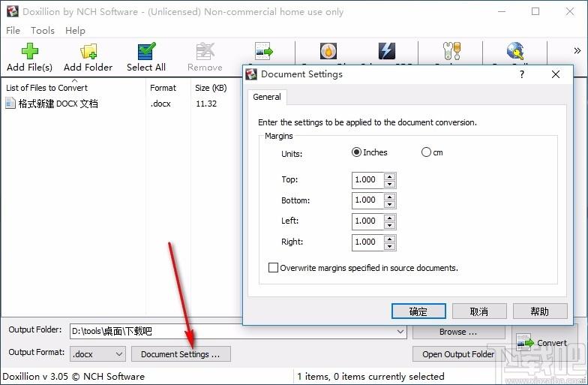Decrease the Right margin with down arrow

390,246
